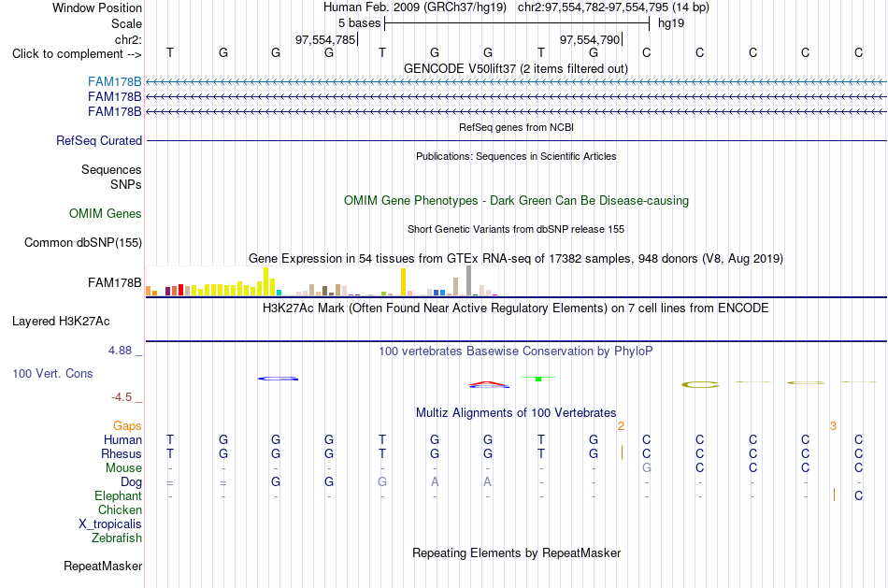Screen dimensions: 888x588
Task: Click the Mouse species label
Action: [123, 468]
